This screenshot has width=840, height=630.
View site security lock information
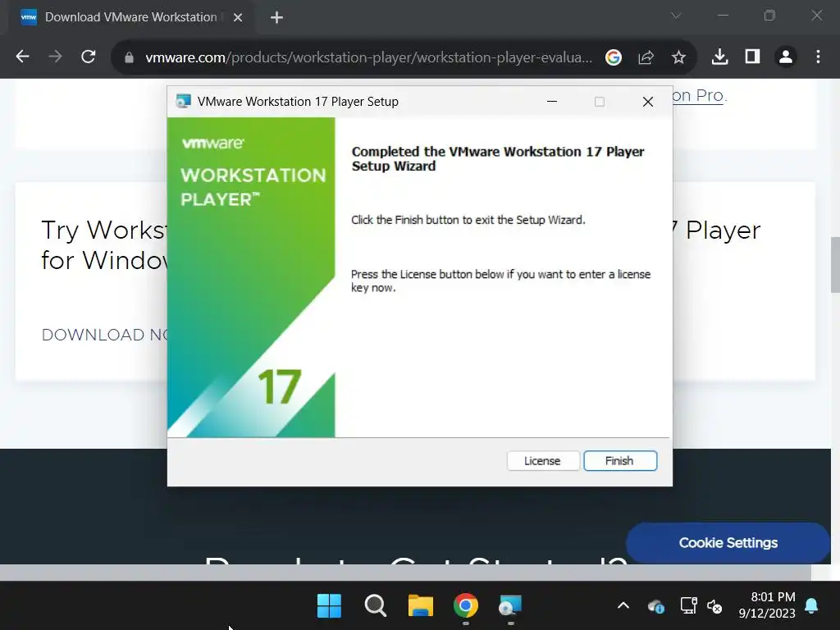click(129, 57)
